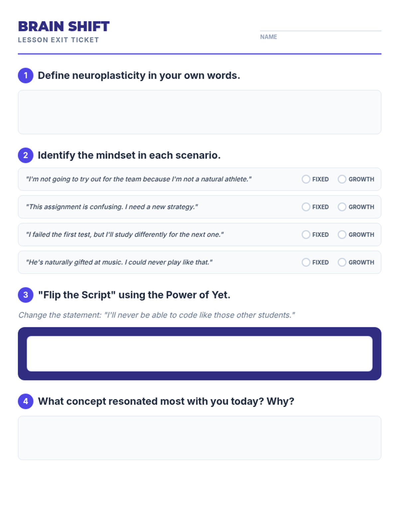Choose GROWTH for the confusing assignment statement

[342, 207]
